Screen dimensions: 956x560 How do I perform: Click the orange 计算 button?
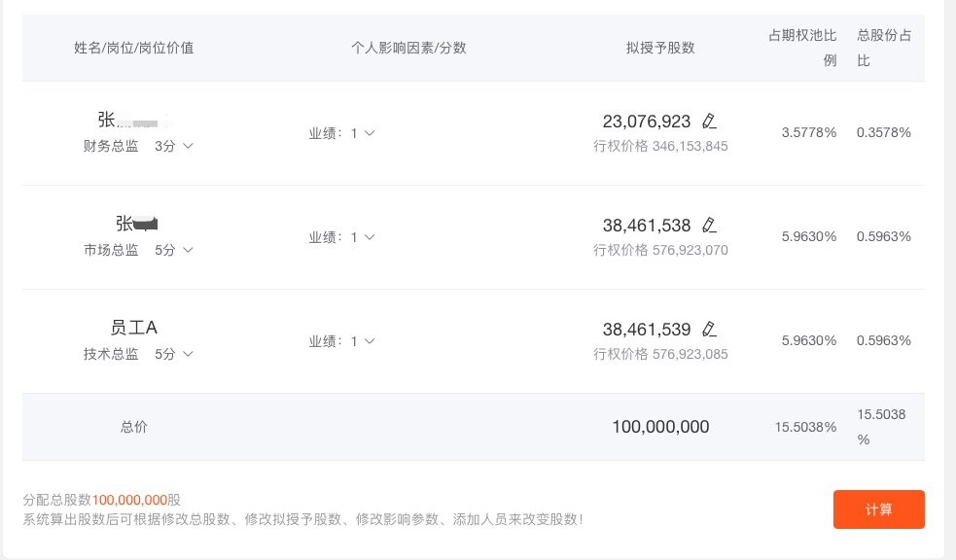pyautogui.click(x=878, y=509)
